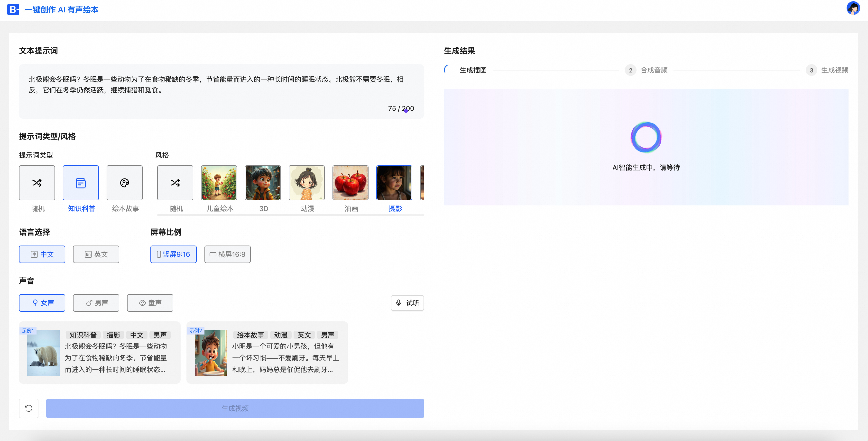Image resolution: width=868 pixels, height=441 pixels.
Task: Pick the 油画 apples style thumbnail
Action: click(x=350, y=183)
